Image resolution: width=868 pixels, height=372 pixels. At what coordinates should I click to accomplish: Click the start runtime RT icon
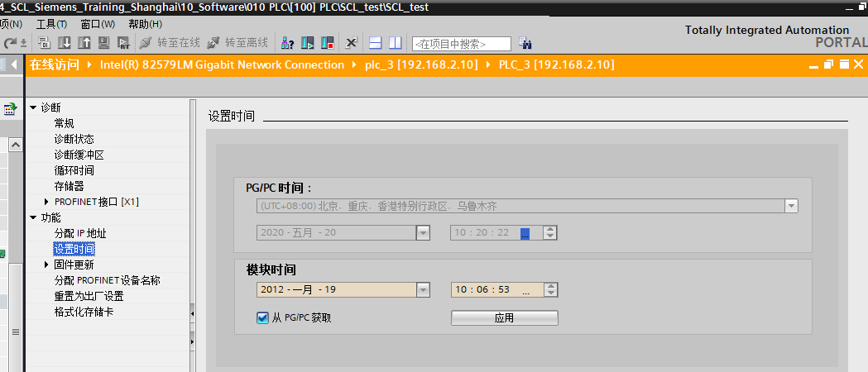point(124,42)
